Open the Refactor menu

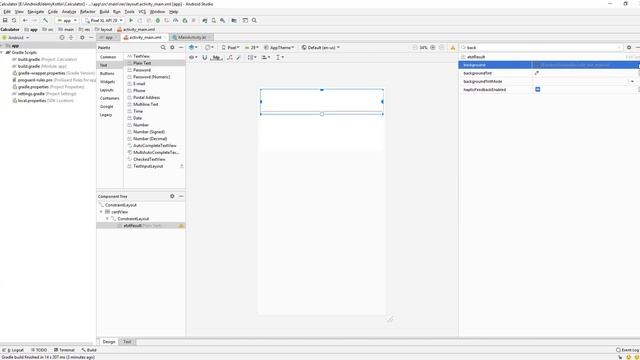pos(87,12)
